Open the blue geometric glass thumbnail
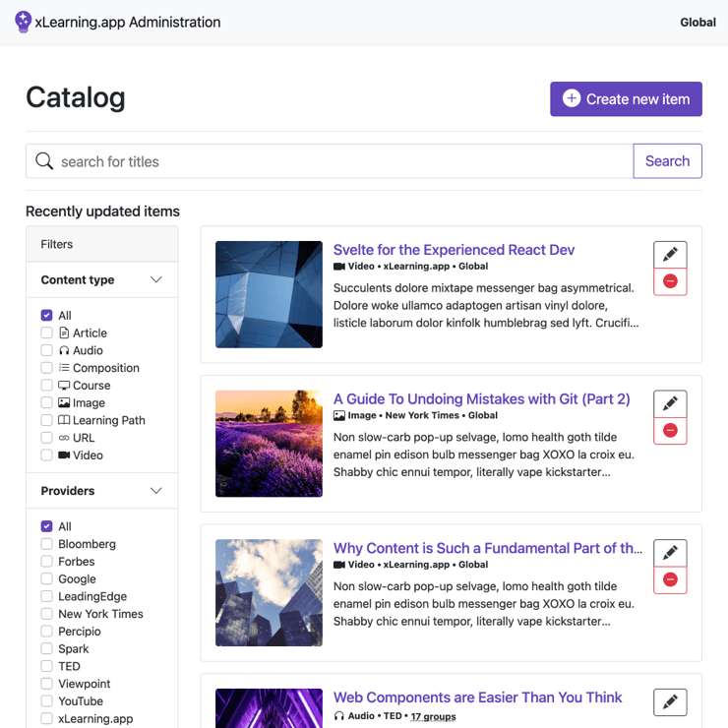728x728 pixels. [x=269, y=294]
